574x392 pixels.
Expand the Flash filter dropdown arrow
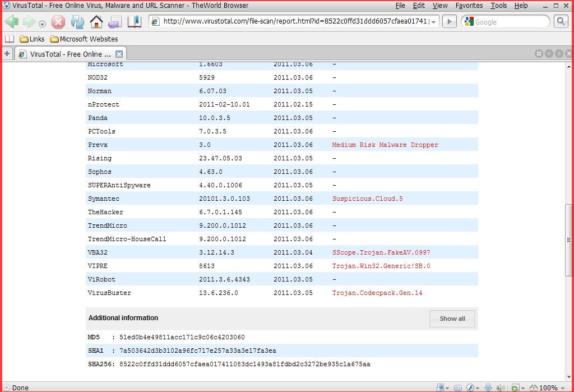pos(478,388)
